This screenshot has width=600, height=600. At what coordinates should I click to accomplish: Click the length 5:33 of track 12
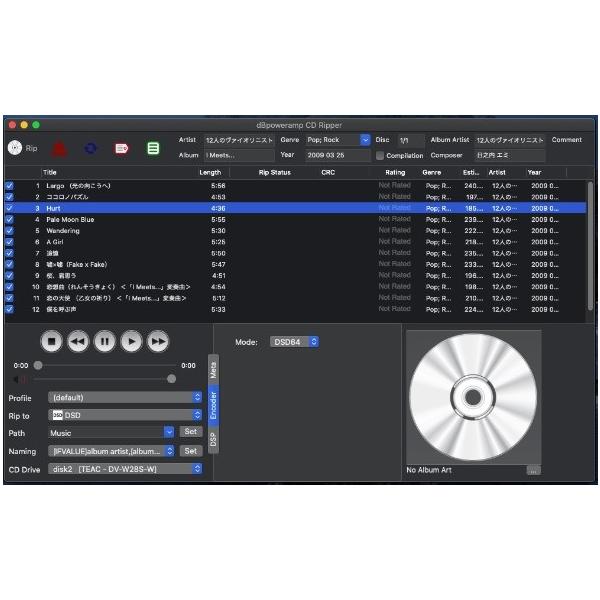pos(218,309)
